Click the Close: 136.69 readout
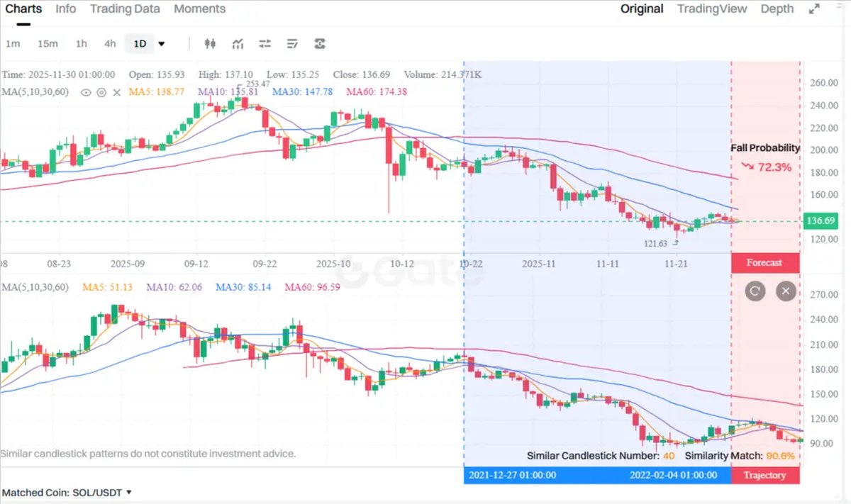Viewport: 851px width, 504px height. [361, 74]
